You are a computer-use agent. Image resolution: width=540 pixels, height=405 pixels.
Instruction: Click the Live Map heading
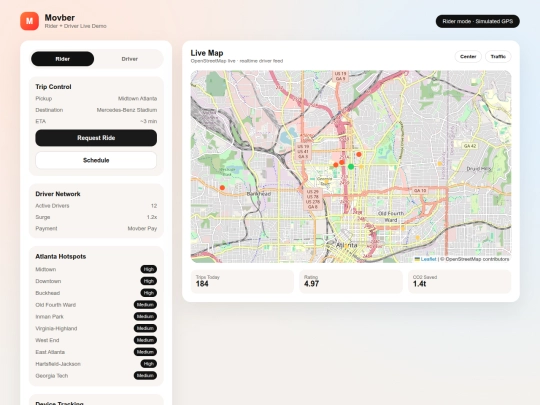point(207,53)
